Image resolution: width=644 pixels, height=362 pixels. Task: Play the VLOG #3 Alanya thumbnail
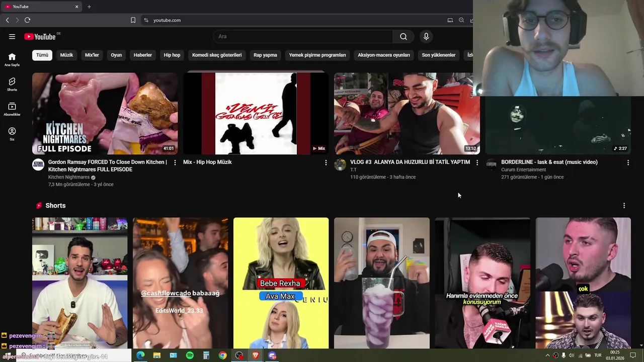click(x=407, y=114)
